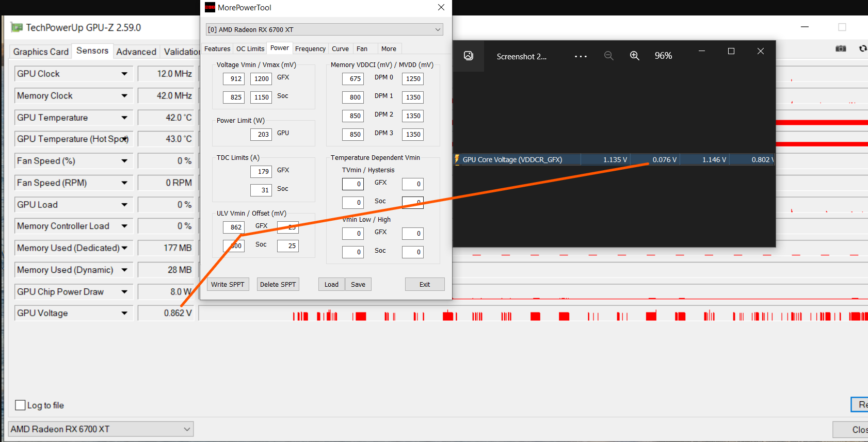Viewport: 868px width, 442px height.
Task: Open the GPU Clock sensor dropdown
Action: [124, 74]
